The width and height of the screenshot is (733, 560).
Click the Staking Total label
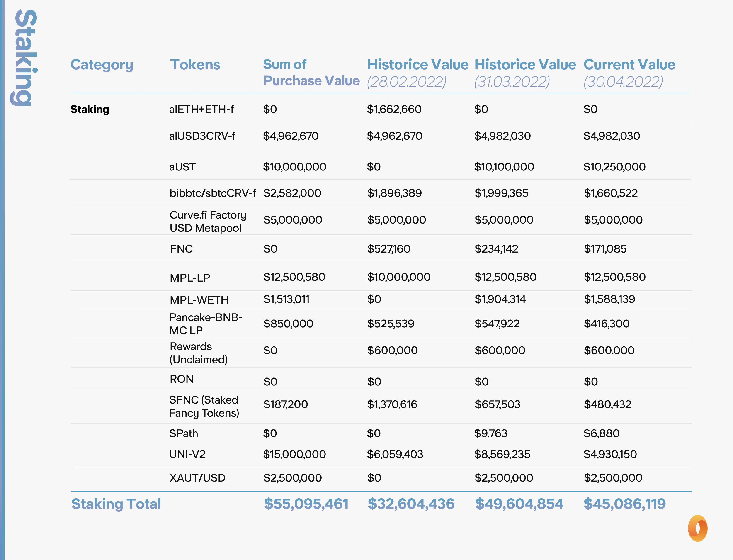pyautogui.click(x=116, y=504)
